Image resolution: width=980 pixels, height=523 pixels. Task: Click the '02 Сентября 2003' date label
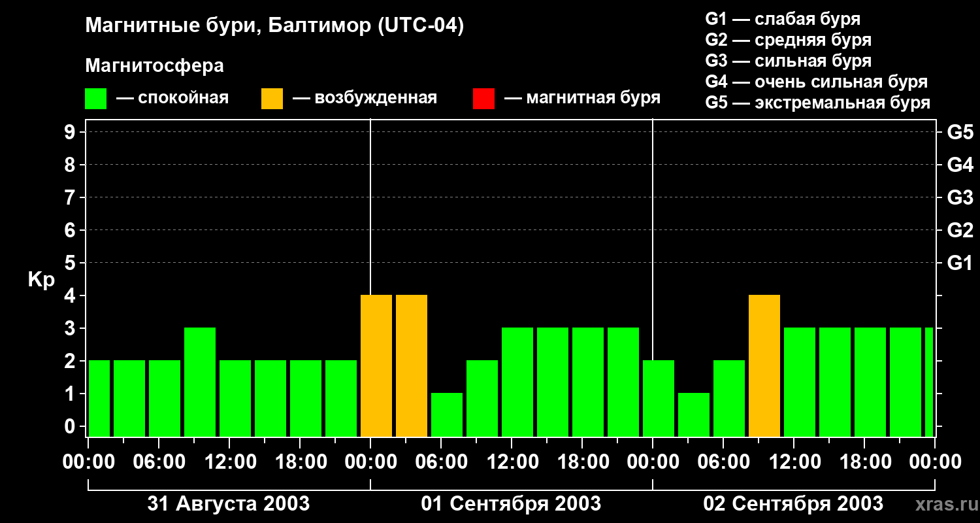coord(793,504)
